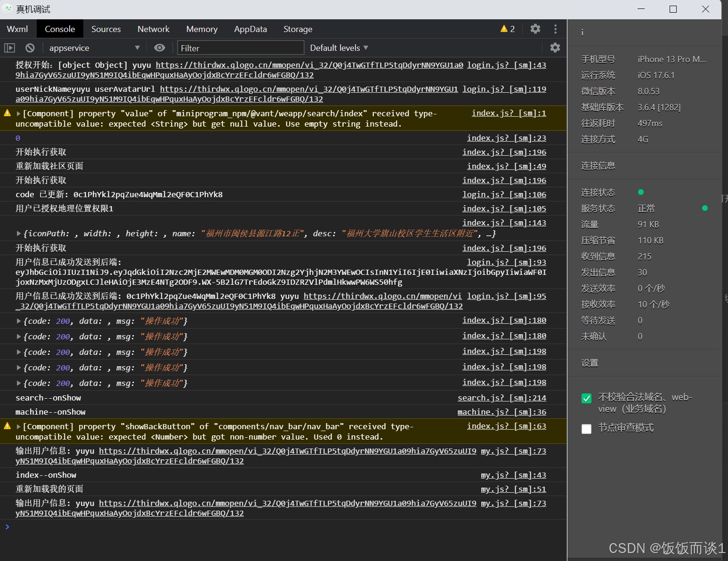Expand the vant search component warning
Image resolution: width=728 pixels, height=561 pixels.
click(19, 113)
